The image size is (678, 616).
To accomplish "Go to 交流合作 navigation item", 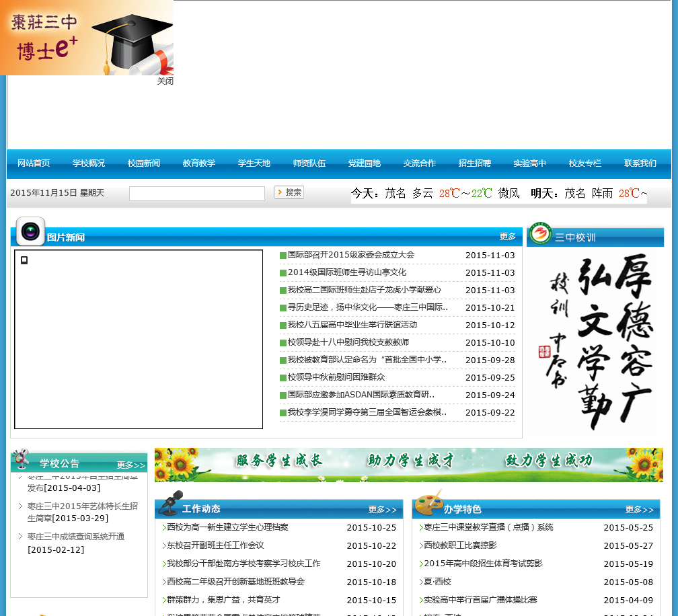I will (x=420, y=163).
